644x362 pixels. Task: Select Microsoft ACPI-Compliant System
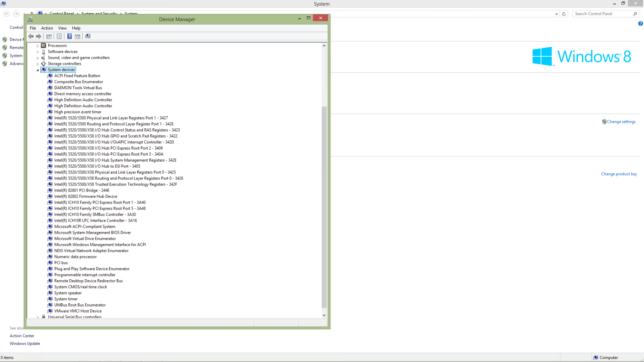[x=85, y=226]
